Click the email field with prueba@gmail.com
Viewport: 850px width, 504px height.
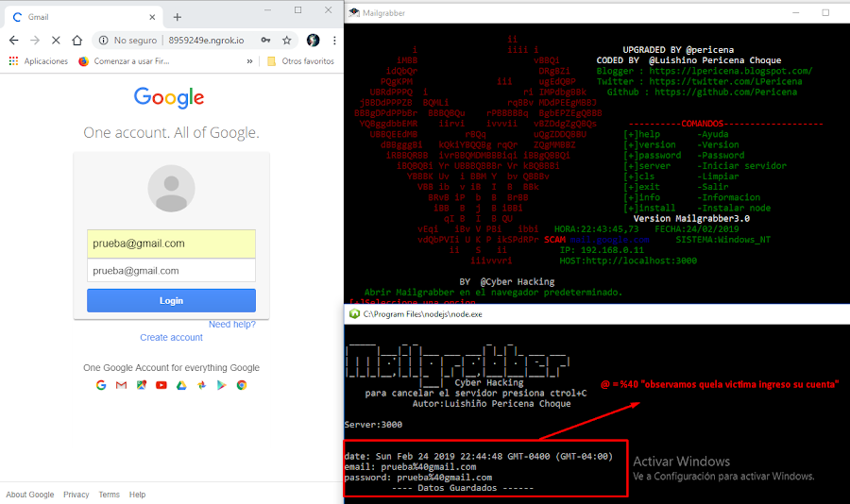point(171,244)
